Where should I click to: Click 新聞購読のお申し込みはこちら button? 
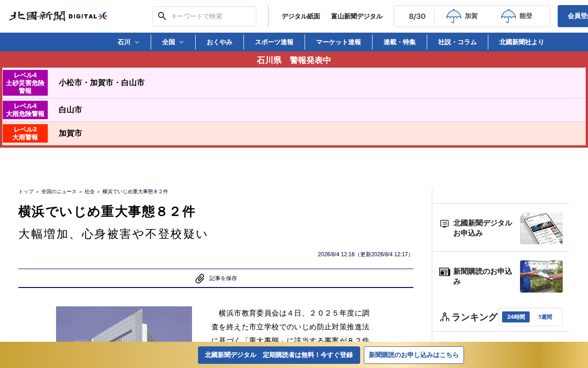click(414, 355)
